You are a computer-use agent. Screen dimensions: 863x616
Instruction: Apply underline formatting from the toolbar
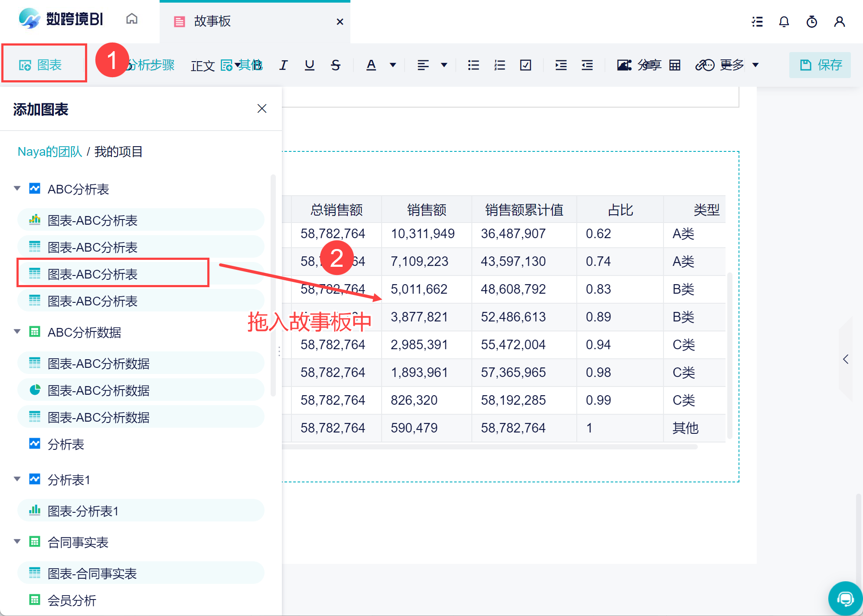(x=309, y=65)
